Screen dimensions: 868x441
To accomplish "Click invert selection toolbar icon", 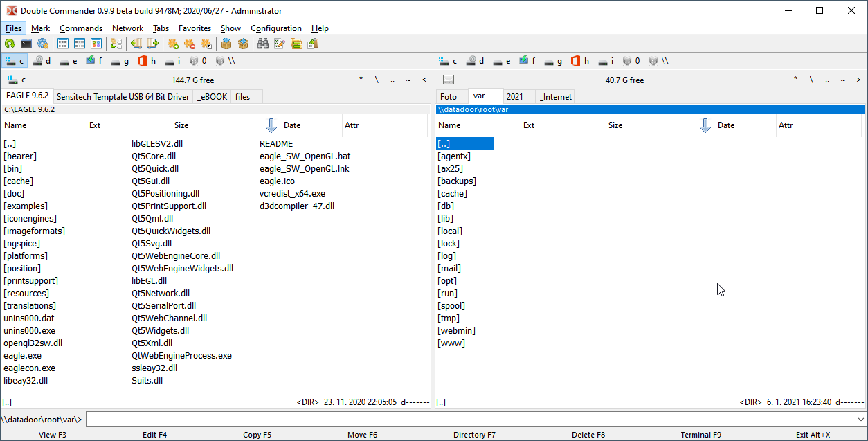I will (x=206, y=44).
